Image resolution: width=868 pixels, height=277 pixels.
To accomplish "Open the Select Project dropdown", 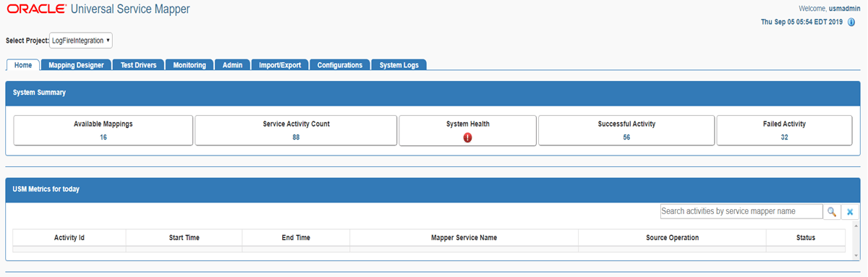I will pyautogui.click(x=82, y=41).
